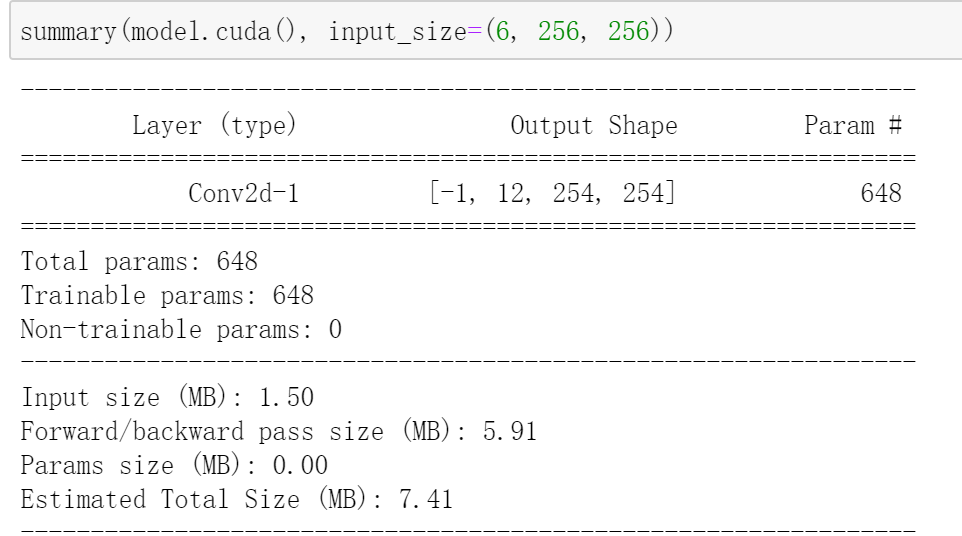This screenshot has height=536, width=962.
Task: Click the word summary in the code
Action: 68,31
